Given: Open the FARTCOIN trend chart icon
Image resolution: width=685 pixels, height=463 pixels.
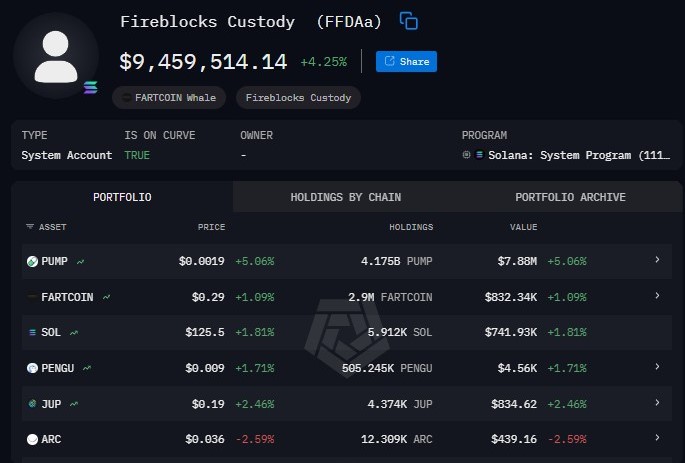Looking at the screenshot, I should (106, 297).
